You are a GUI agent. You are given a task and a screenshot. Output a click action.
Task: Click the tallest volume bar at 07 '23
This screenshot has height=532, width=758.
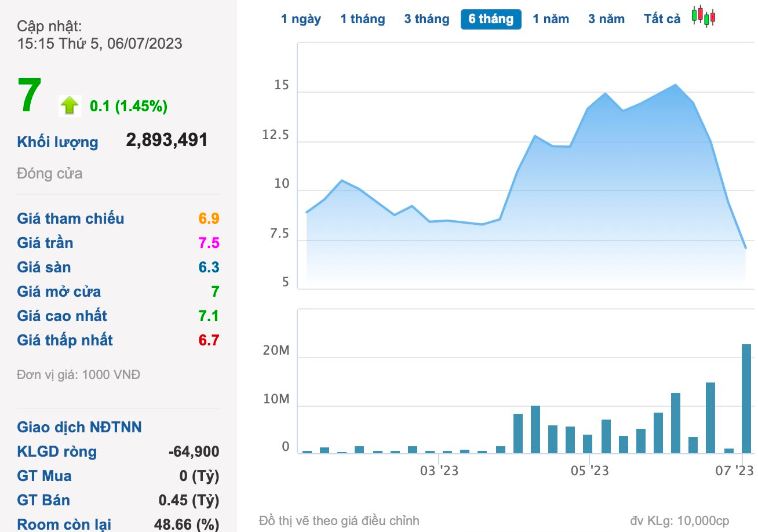(746, 399)
